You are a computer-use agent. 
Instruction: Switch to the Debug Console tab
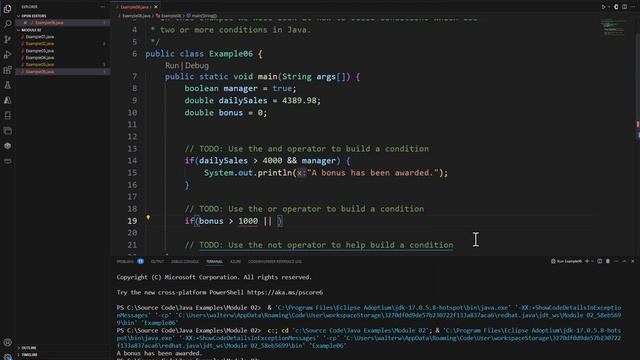(185, 262)
